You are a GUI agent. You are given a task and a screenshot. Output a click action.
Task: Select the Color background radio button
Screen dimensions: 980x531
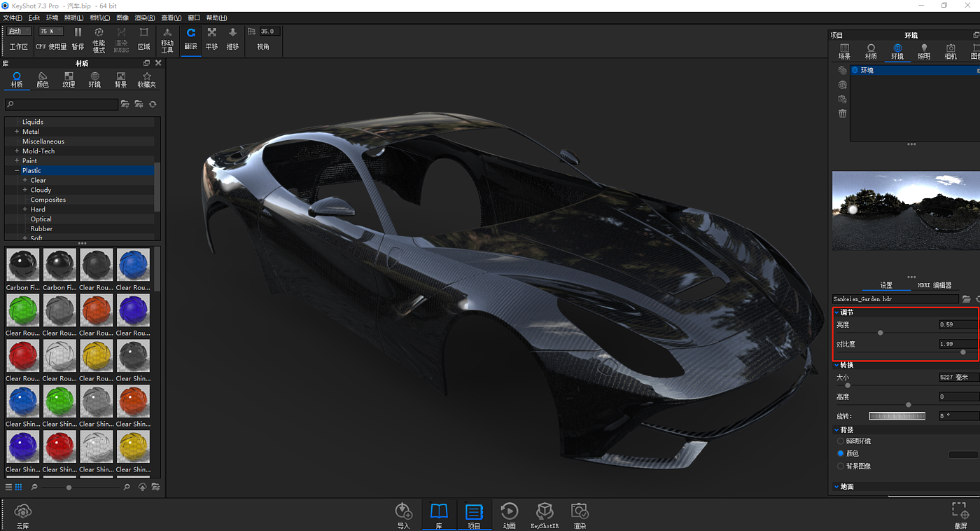[841, 454]
